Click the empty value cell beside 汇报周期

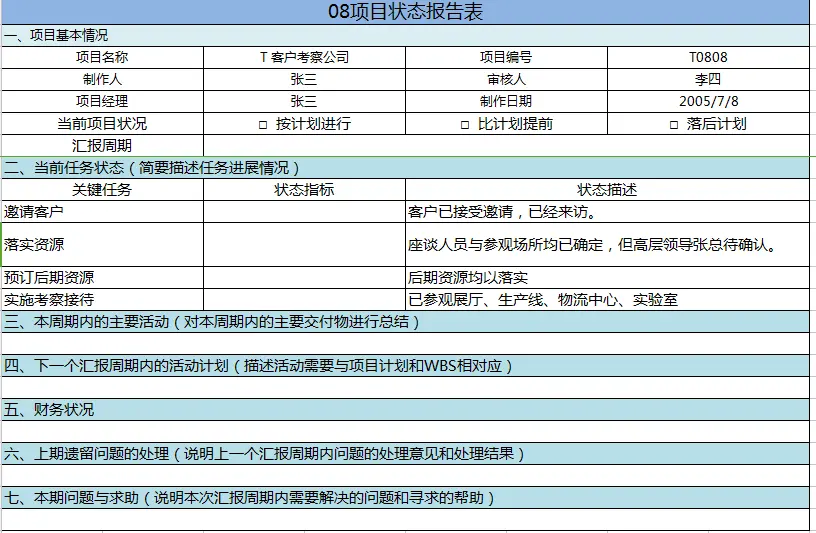[x=506, y=145]
